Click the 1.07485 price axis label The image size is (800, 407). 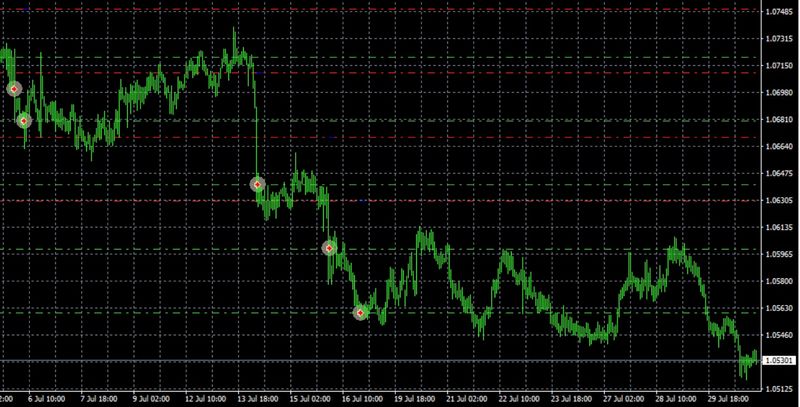[x=779, y=12]
